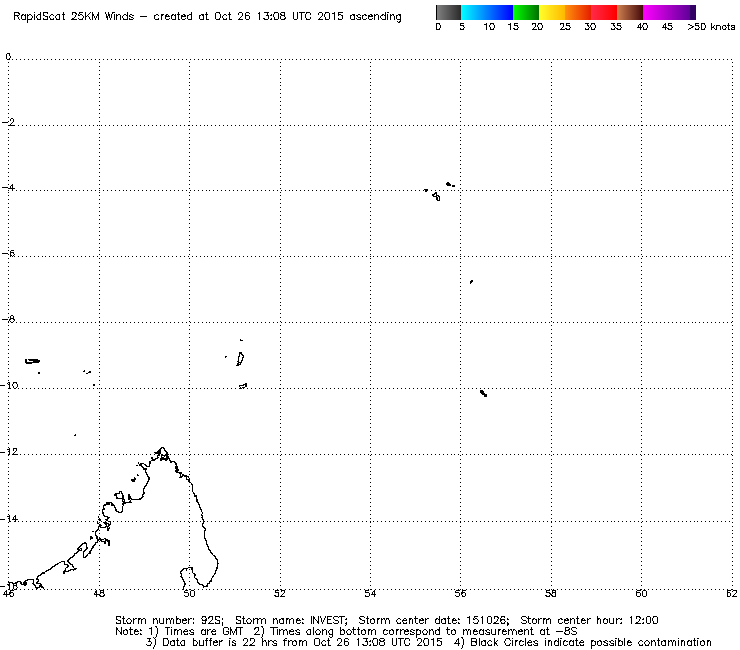
Task: Select the dark purple 45–50 knots legend color
Action: pos(682,12)
